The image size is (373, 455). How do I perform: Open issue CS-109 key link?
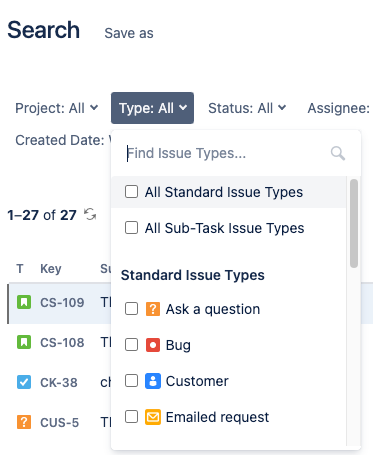pos(62,303)
